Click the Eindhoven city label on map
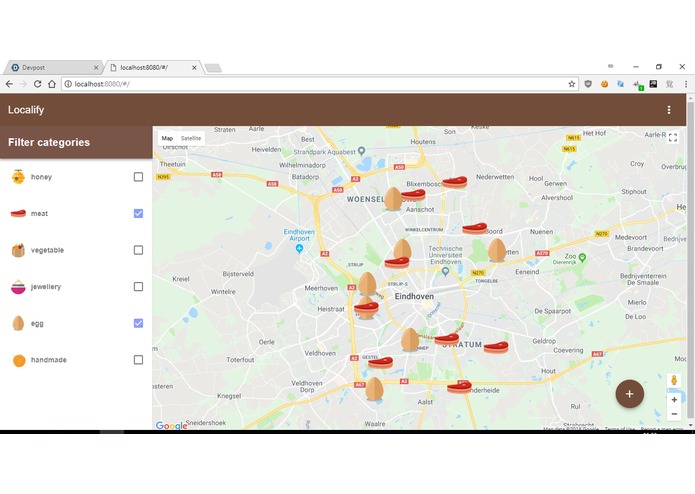 pyautogui.click(x=414, y=296)
